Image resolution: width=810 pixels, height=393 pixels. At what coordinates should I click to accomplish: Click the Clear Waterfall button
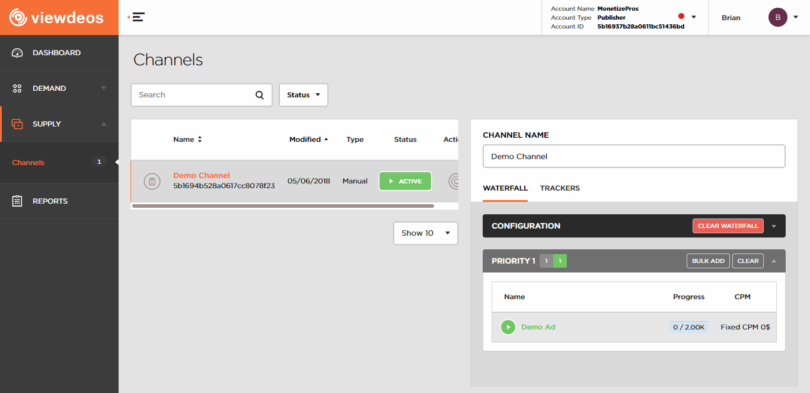tap(728, 226)
